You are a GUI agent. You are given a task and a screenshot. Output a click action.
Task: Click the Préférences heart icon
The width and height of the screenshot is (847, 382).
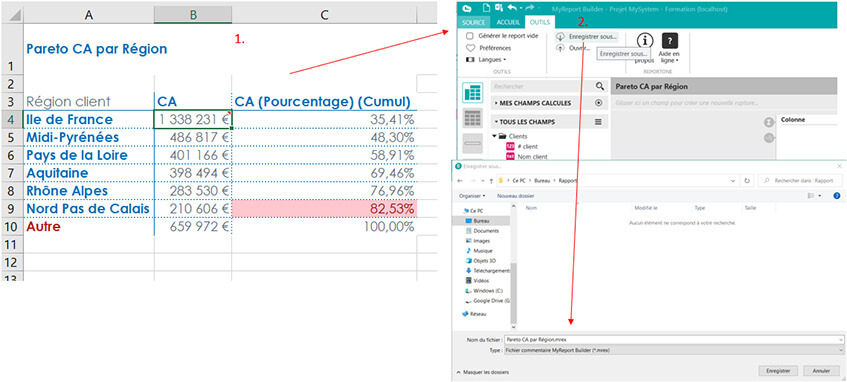(x=470, y=48)
